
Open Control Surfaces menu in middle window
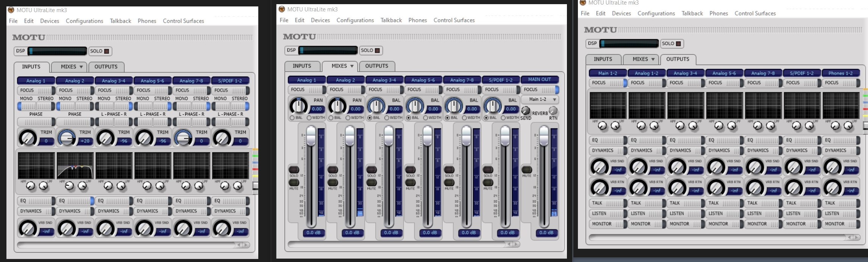click(x=454, y=20)
